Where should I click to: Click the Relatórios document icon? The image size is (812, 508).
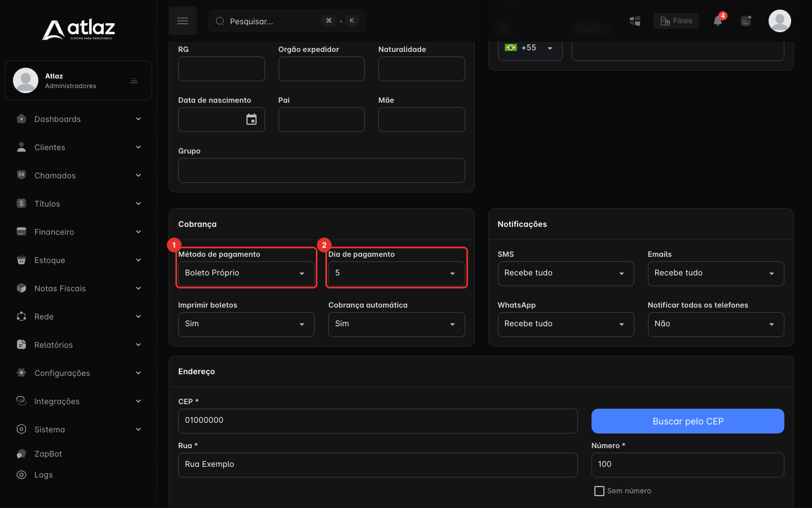(x=21, y=344)
